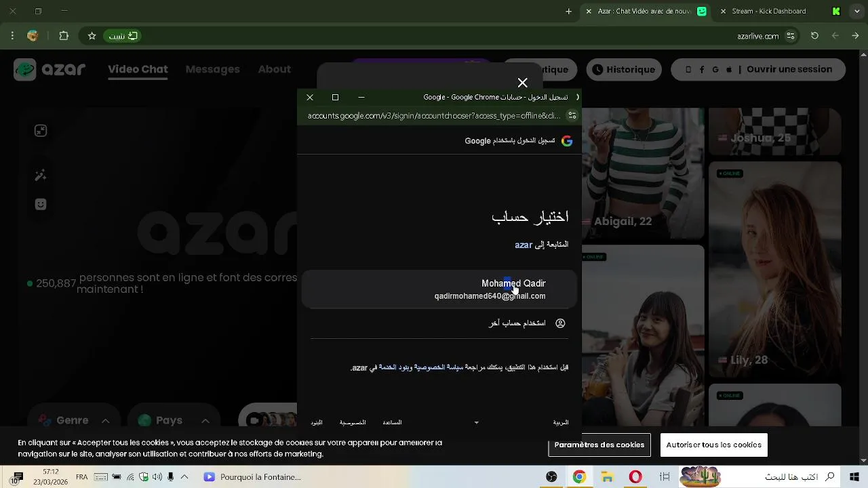Click the popup address bar URL

(x=434, y=116)
